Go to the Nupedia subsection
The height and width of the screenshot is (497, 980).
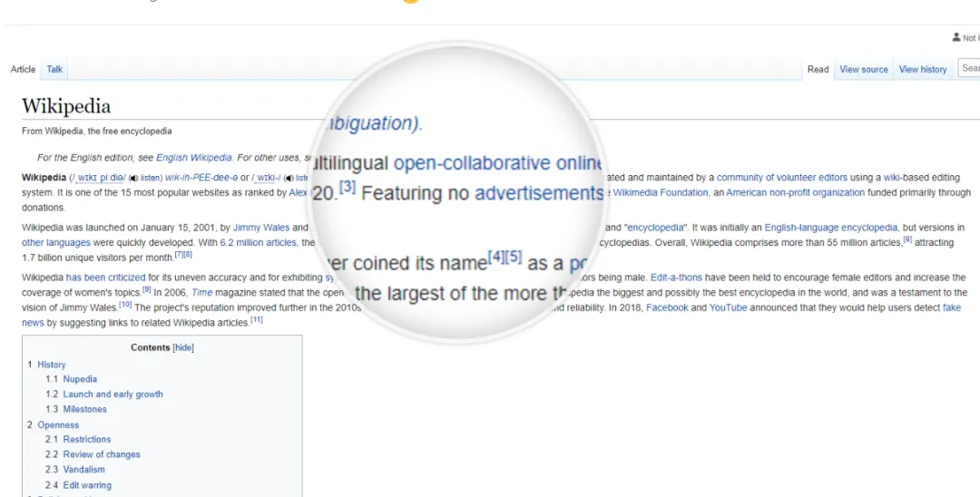80,379
